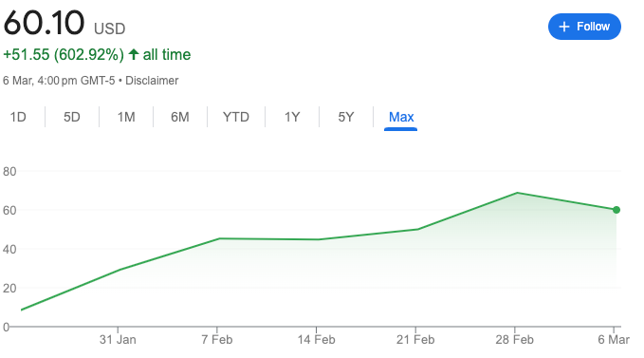Screen dimensions: 644x358
Task: Click the 14 Feb axis label
Action: tap(316, 340)
